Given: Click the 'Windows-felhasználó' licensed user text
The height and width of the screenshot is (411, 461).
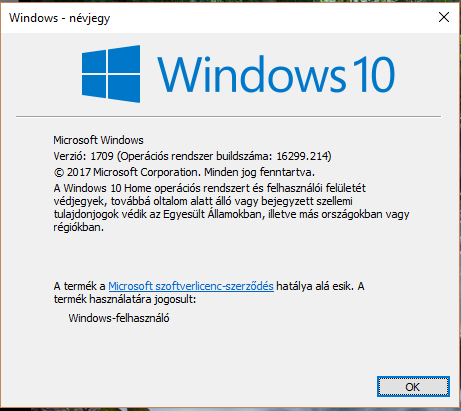Looking at the screenshot, I should 119,318.
